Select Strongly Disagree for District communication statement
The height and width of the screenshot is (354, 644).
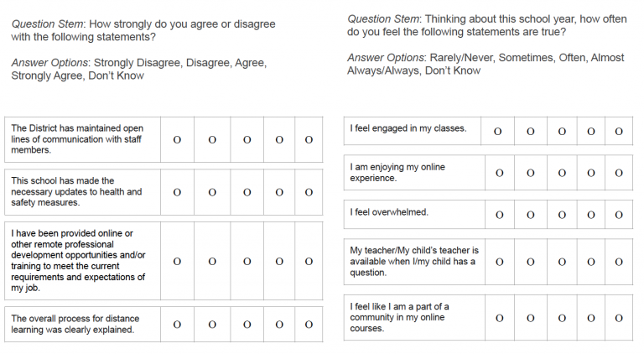tap(177, 140)
